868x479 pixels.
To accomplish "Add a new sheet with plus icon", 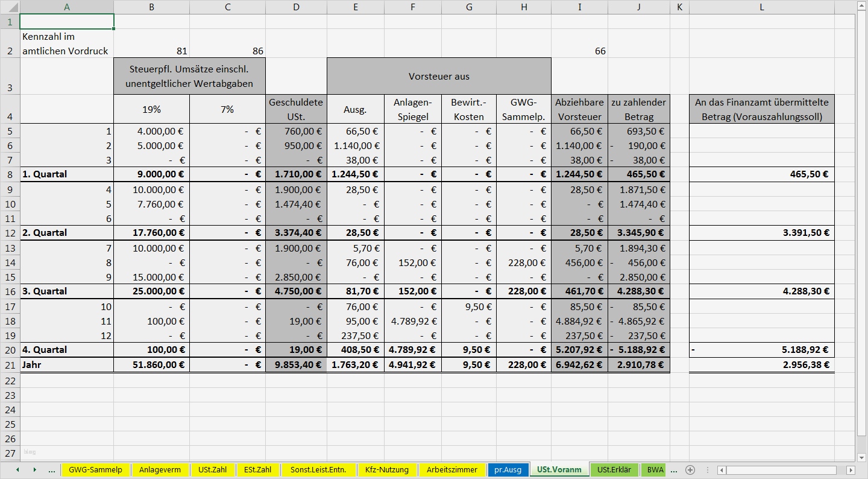I will click(690, 470).
